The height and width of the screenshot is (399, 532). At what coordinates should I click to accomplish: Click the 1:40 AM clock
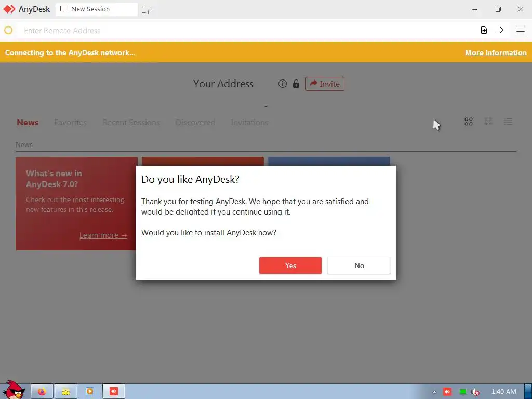[503, 392]
